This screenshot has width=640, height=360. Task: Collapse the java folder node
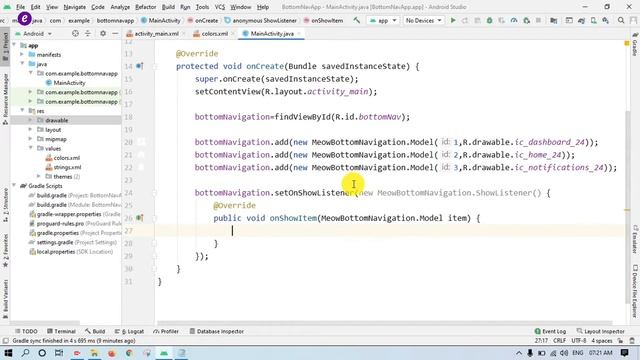click(x=22, y=64)
